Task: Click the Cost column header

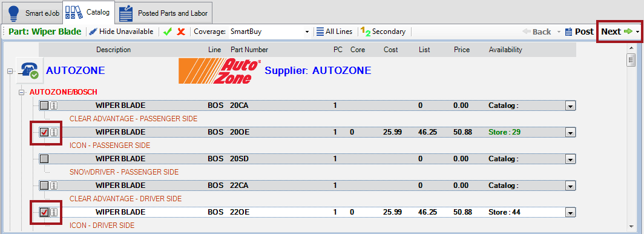Action: click(x=390, y=50)
